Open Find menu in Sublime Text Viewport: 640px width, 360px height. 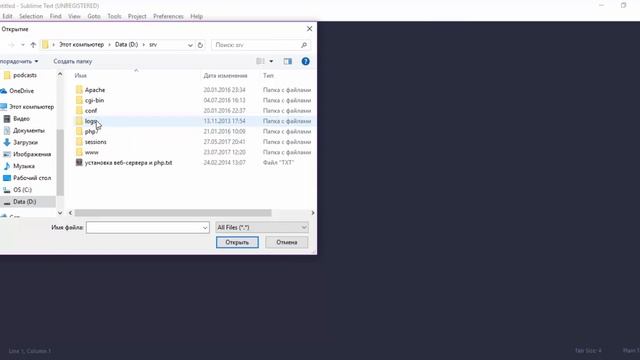(56, 16)
